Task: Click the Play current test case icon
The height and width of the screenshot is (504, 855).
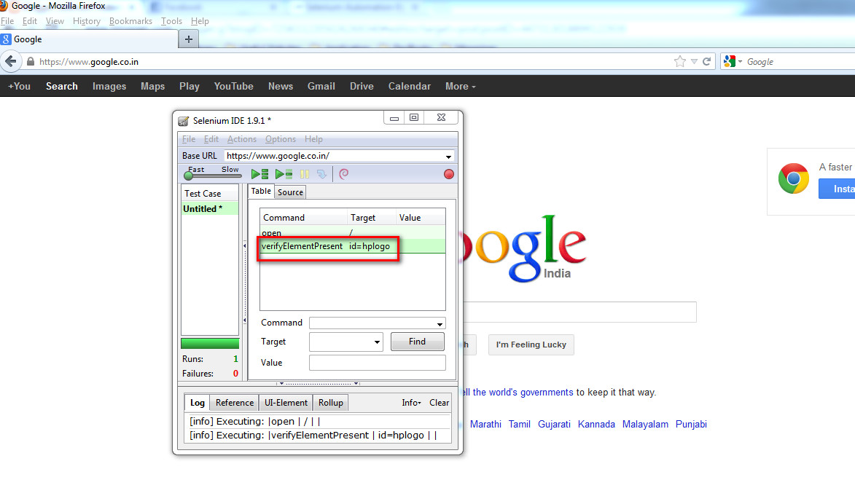Action: click(283, 173)
